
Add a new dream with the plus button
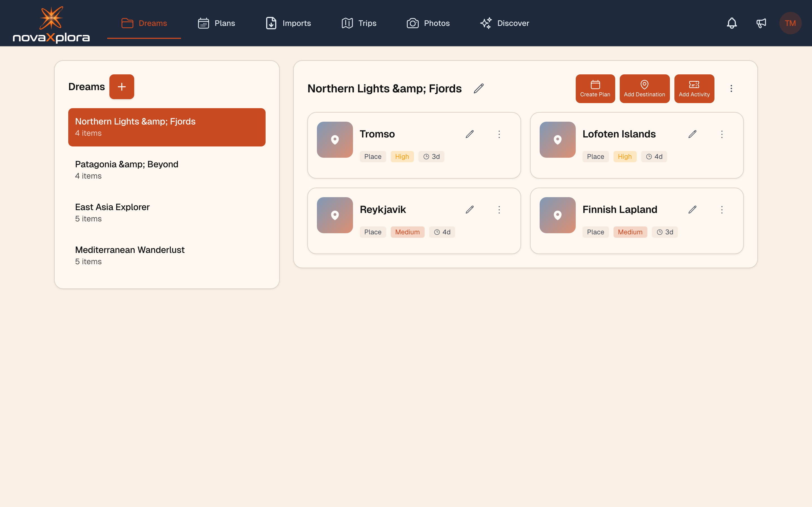pyautogui.click(x=122, y=87)
